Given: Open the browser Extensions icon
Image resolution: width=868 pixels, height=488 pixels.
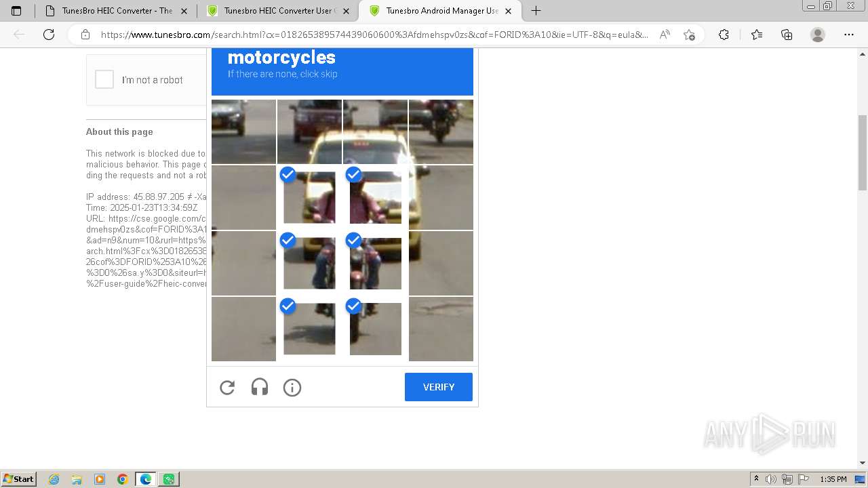Looking at the screenshot, I should point(724,35).
